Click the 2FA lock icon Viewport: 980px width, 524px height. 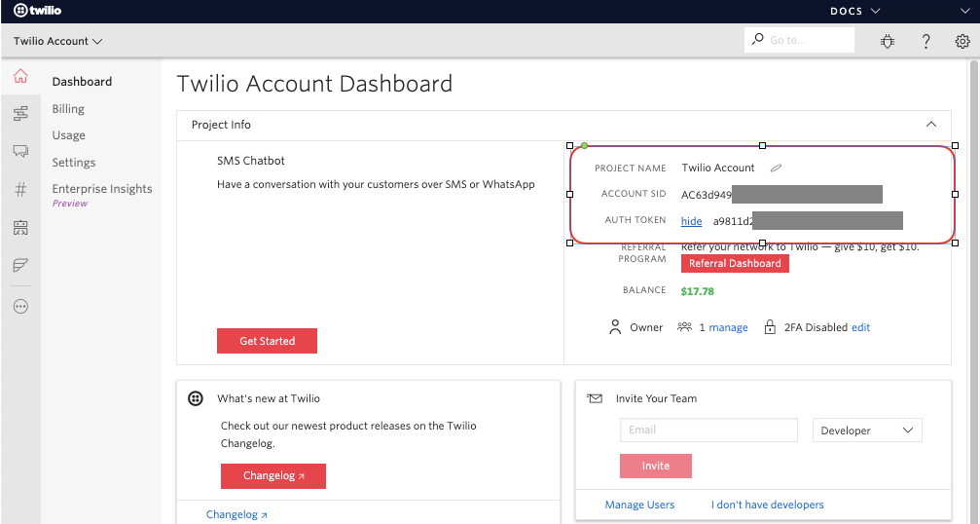[x=770, y=327]
